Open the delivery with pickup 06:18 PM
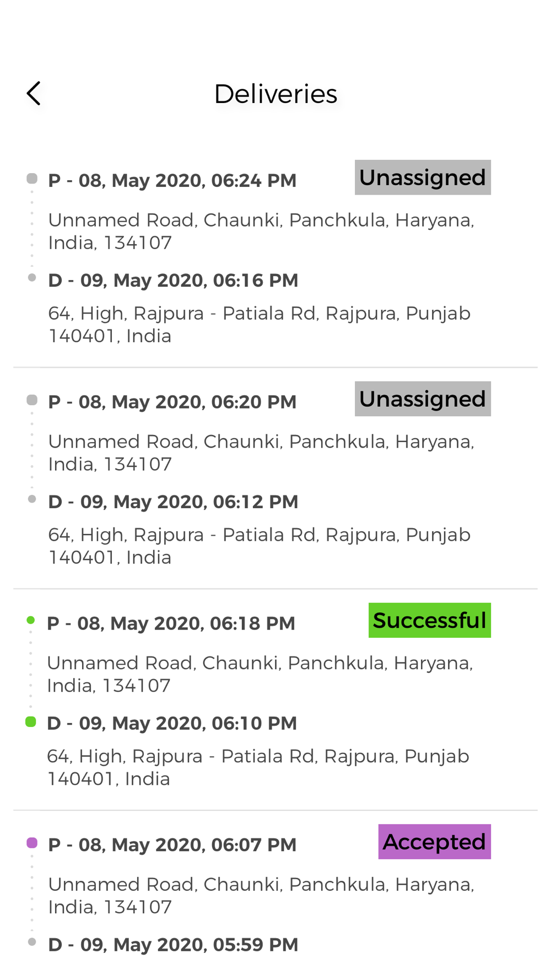This screenshot has width=551, height=980. click(x=275, y=700)
